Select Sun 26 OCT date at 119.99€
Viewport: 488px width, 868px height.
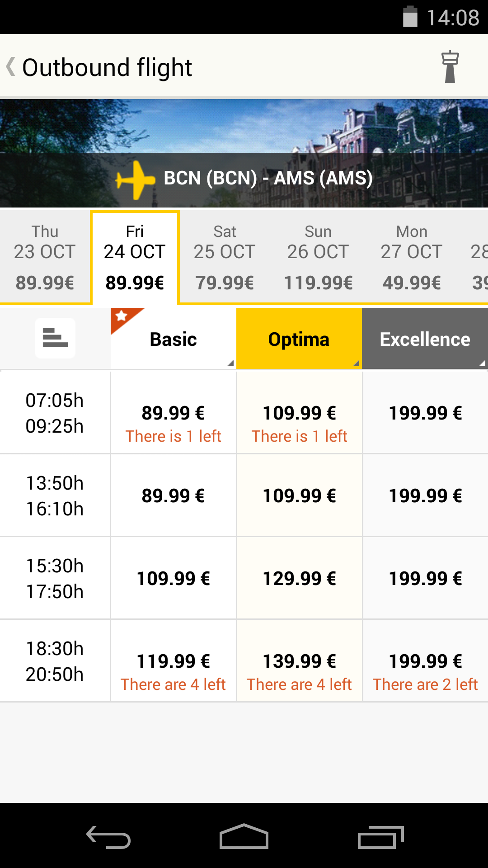pos(318,257)
